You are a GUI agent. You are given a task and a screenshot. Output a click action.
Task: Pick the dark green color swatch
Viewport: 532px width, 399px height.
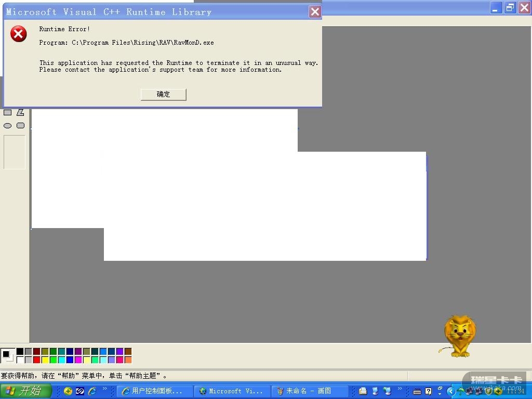pyautogui.click(x=54, y=351)
